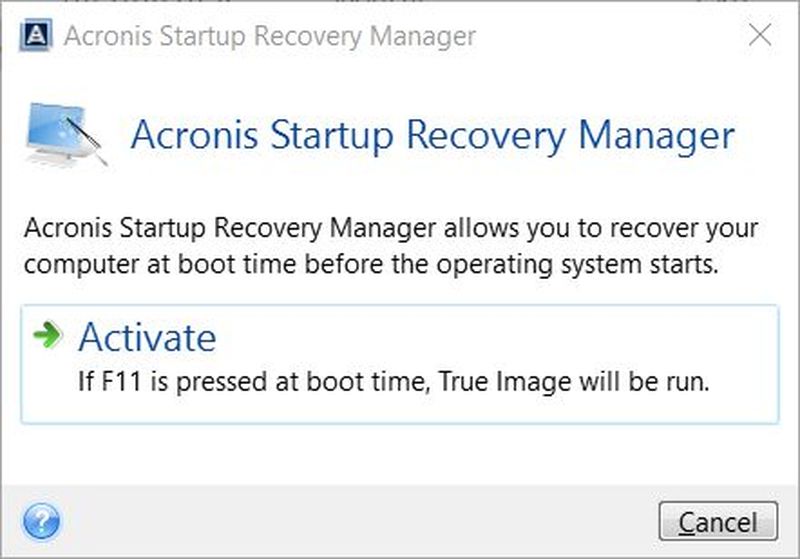Activate Startup Recovery Manager via Activate link
This screenshot has height=559, width=800.
147,337
